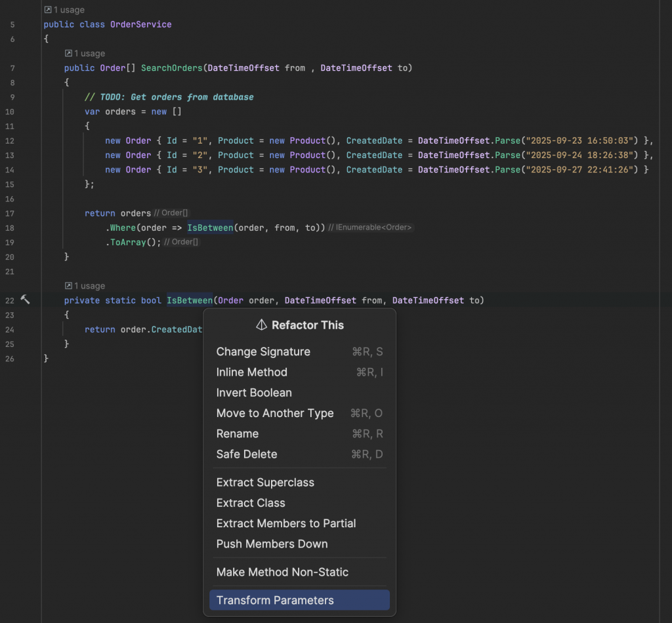Select Change Signature from the refactor menu
This screenshot has width=672, height=623.
coord(299,352)
